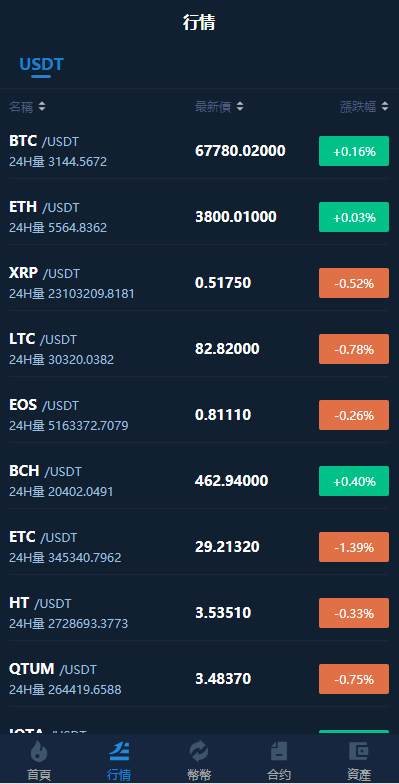Image resolution: width=399 pixels, height=784 pixels.
Task: Open the contract document icon
Action: (x=279, y=751)
